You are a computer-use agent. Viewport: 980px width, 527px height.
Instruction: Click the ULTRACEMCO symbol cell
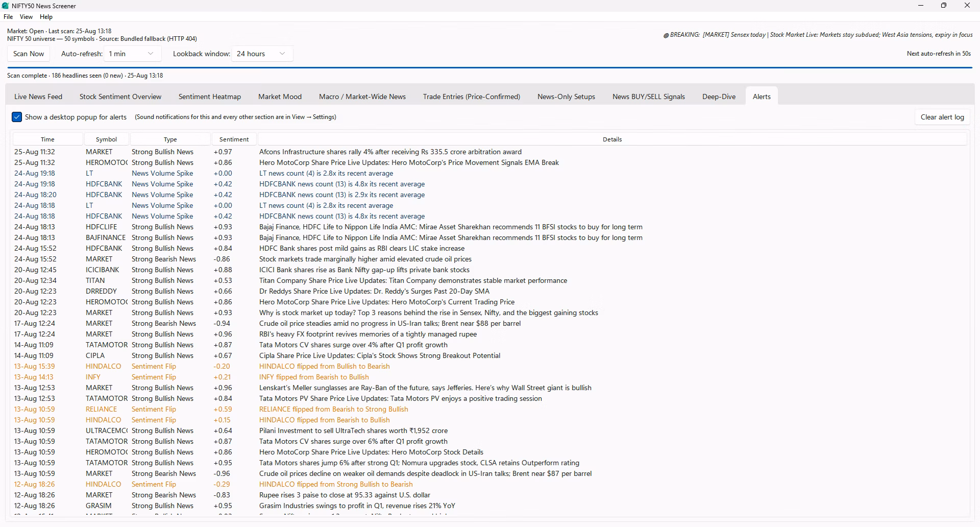tap(106, 430)
